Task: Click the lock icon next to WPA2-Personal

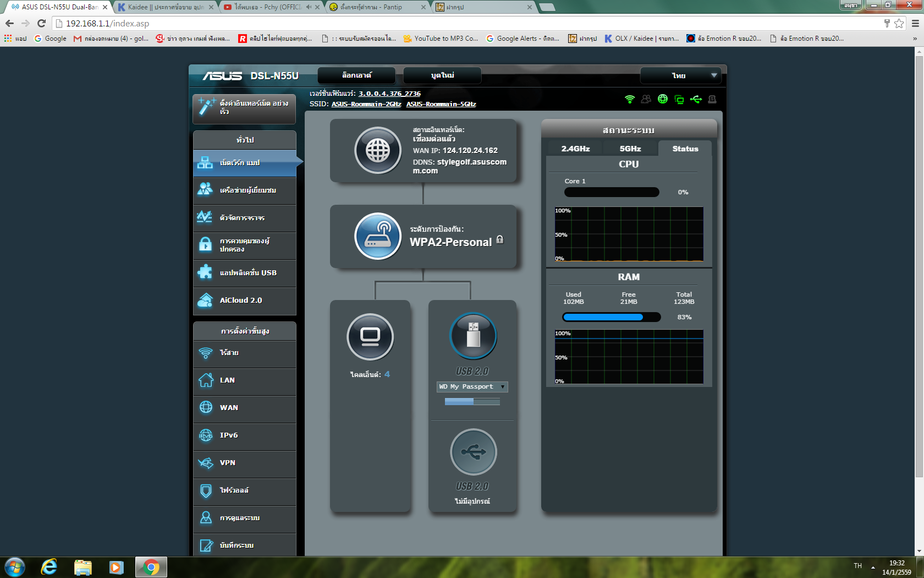Action: coord(500,239)
